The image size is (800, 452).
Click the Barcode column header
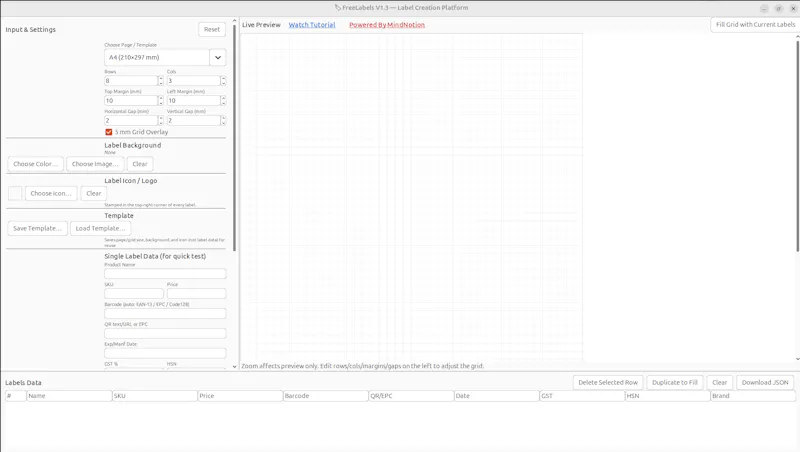click(x=326, y=396)
